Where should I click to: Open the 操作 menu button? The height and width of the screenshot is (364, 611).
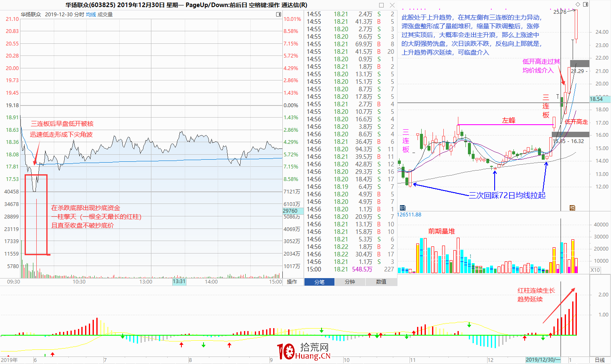pyautogui.click(x=292, y=282)
